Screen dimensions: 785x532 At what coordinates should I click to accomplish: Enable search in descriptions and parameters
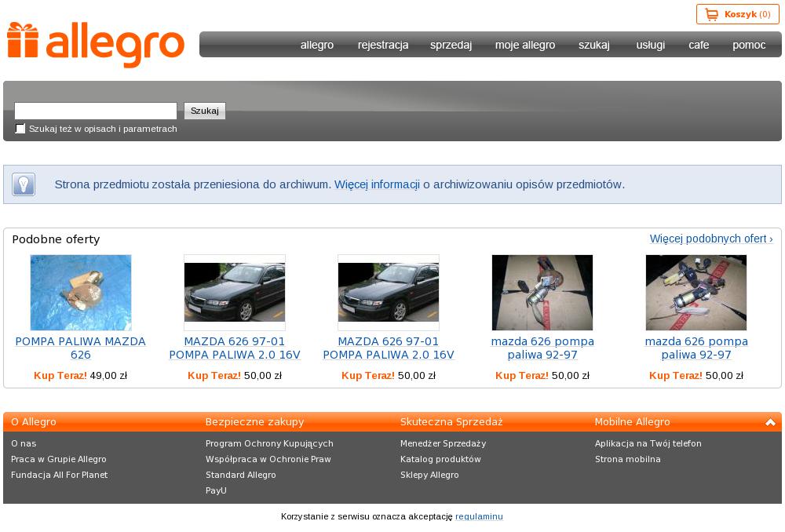click(20, 129)
